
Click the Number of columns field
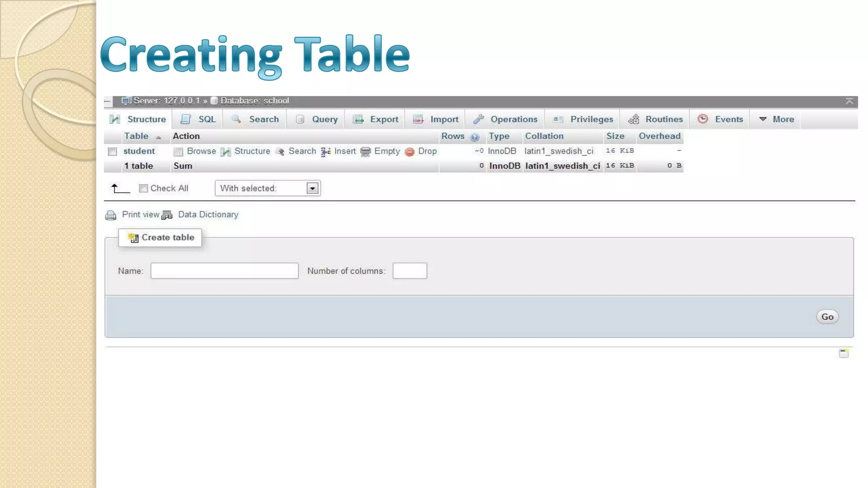pos(409,271)
